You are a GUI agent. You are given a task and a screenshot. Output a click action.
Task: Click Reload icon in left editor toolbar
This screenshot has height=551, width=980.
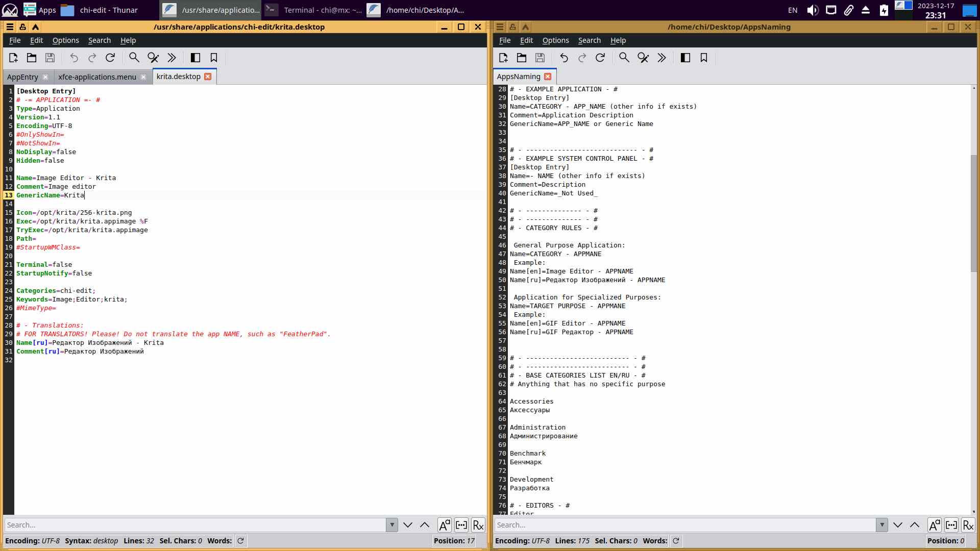[110, 58]
